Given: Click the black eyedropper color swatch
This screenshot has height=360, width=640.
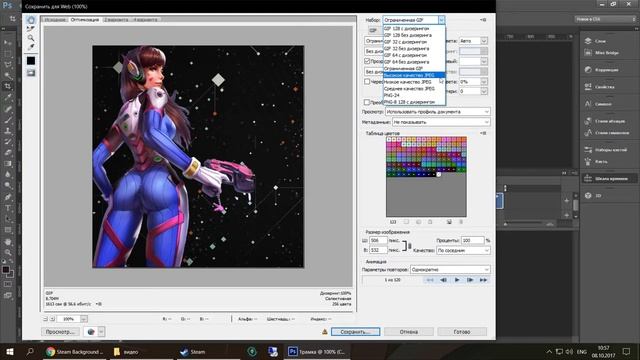Looking at the screenshot, I should [x=31, y=61].
